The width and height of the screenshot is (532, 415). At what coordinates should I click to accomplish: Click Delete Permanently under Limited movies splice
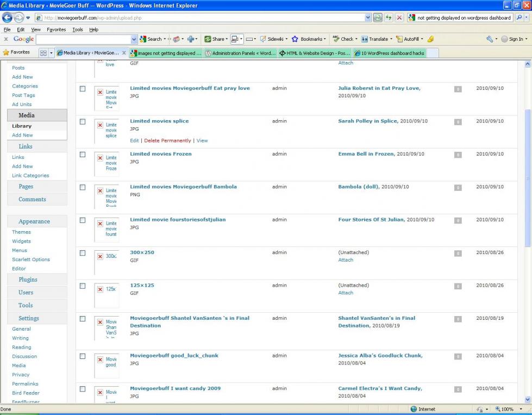(x=167, y=140)
